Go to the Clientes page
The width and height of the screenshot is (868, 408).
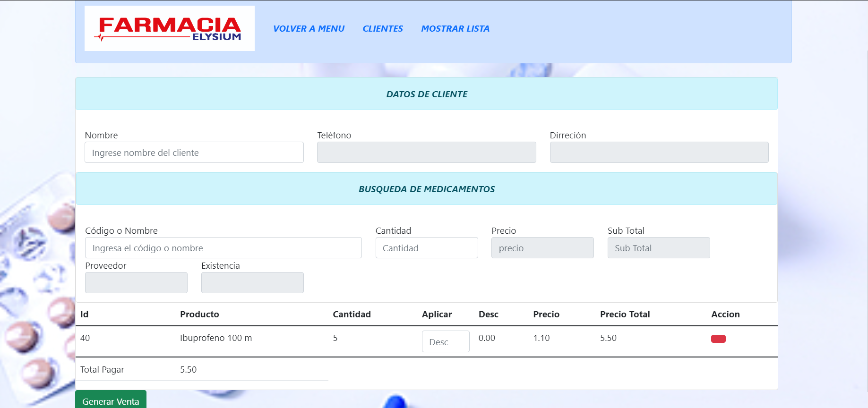pyautogui.click(x=382, y=29)
